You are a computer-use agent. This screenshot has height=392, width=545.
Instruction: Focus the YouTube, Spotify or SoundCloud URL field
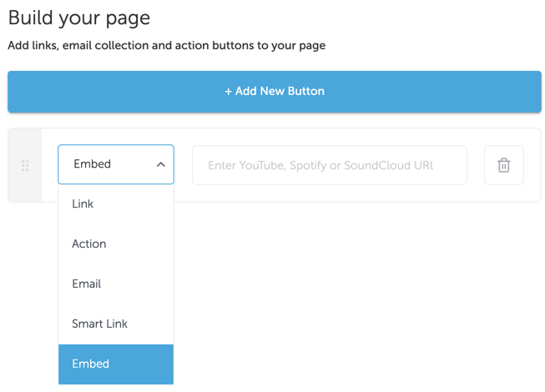pos(330,165)
